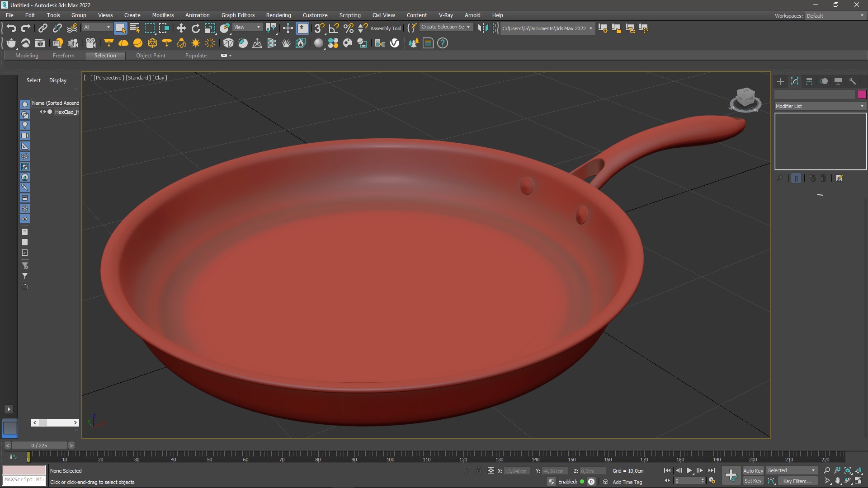
Task: Open the Utilities wrench panel tab
Action: click(853, 81)
